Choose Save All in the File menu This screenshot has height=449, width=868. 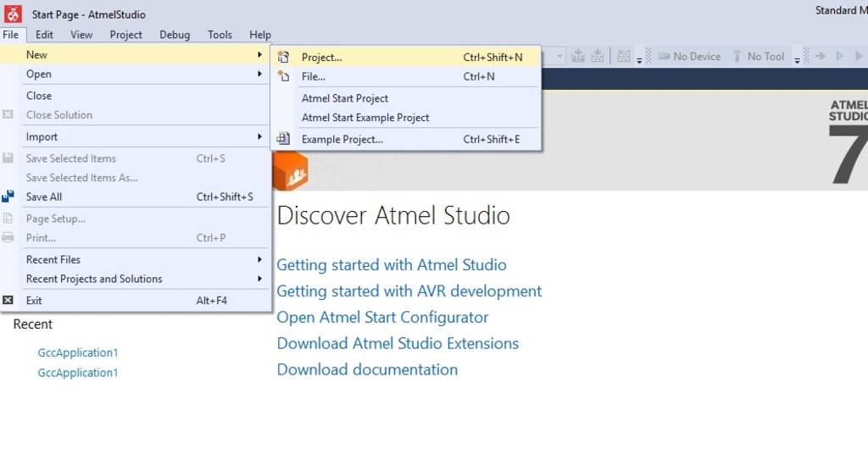[136, 197]
